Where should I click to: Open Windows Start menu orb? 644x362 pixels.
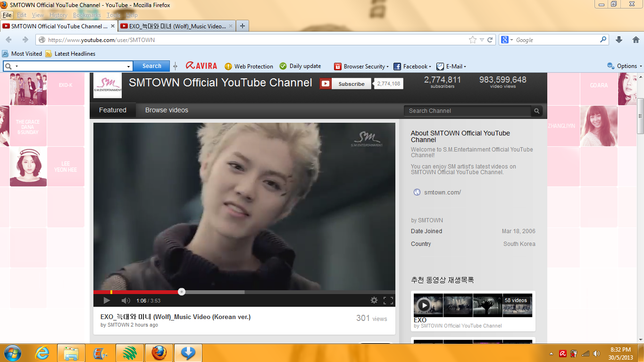click(12, 353)
